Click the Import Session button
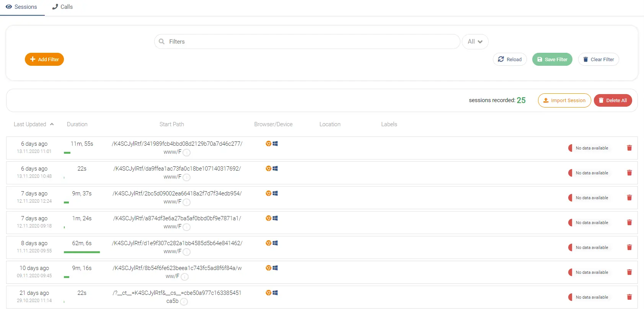The width and height of the screenshot is (644, 309). pos(564,101)
